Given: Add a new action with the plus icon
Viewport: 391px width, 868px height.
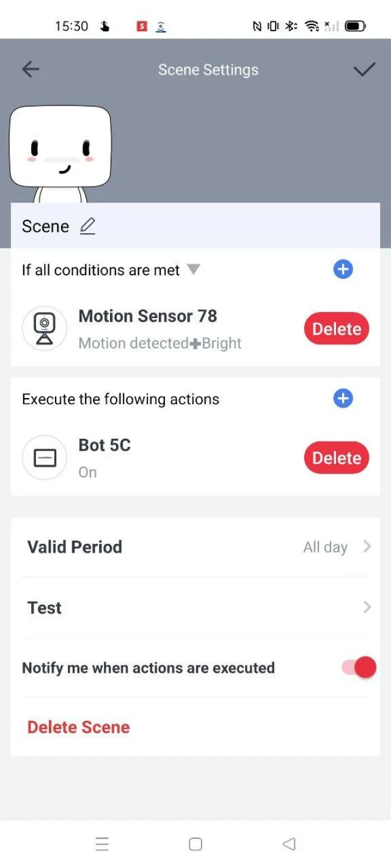Looking at the screenshot, I should [343, 399].
